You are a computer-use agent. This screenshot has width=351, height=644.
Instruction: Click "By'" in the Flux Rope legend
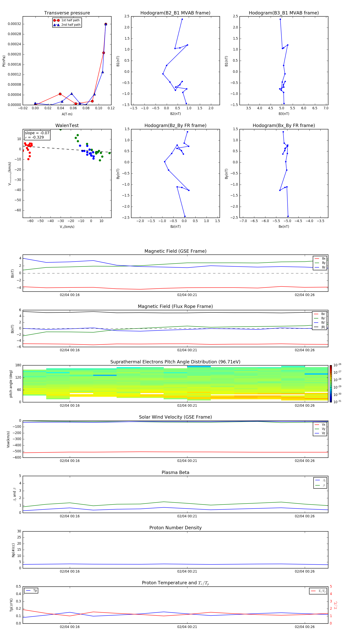[323, 318]
